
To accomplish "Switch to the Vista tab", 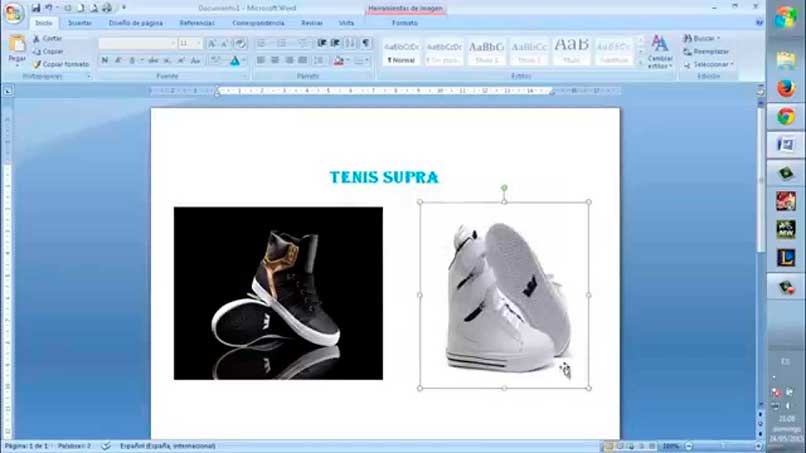I will point(346,23).
